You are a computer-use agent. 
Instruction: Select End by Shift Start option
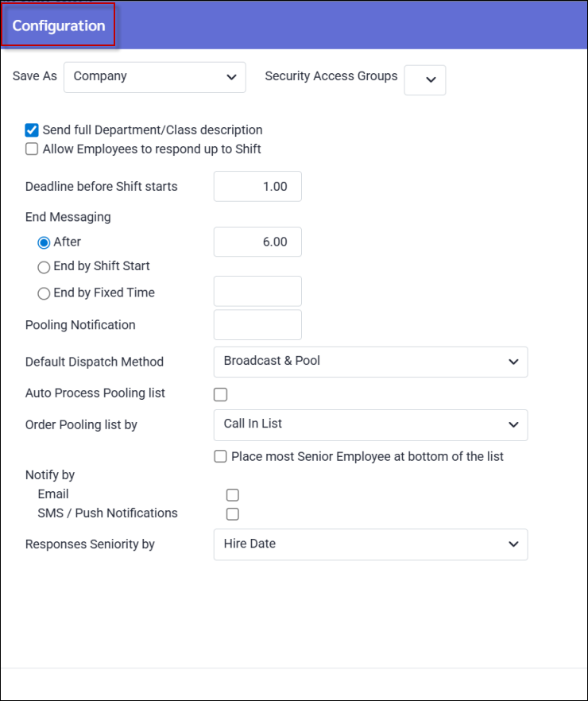click(44, 266)
